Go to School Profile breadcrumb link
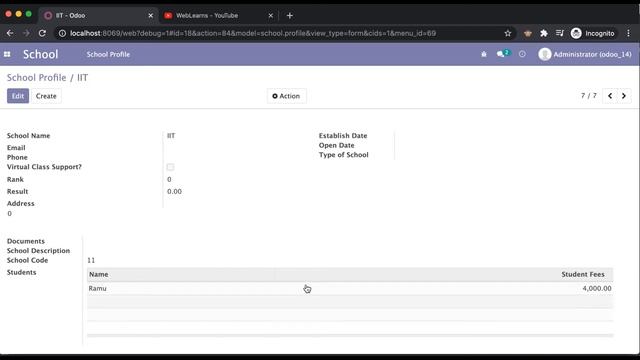This screenshot has height=360, width=640. coord(36,78)
